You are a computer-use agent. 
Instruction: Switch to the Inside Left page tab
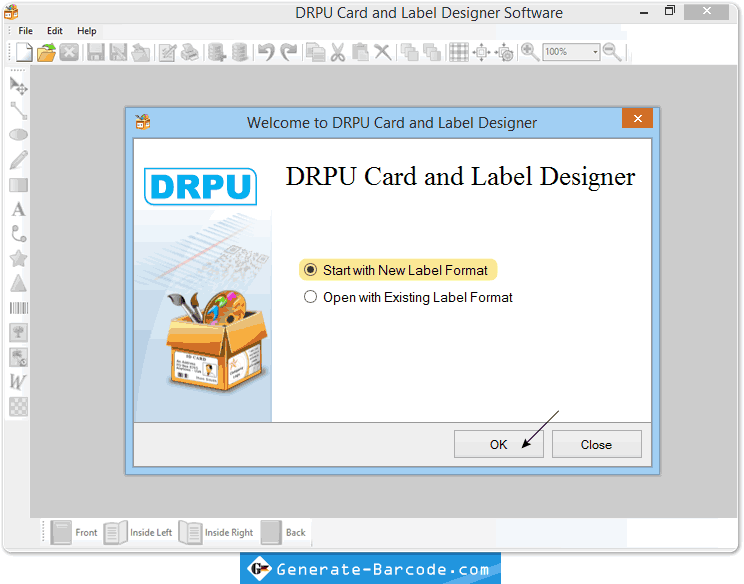[x=138, y=532]
